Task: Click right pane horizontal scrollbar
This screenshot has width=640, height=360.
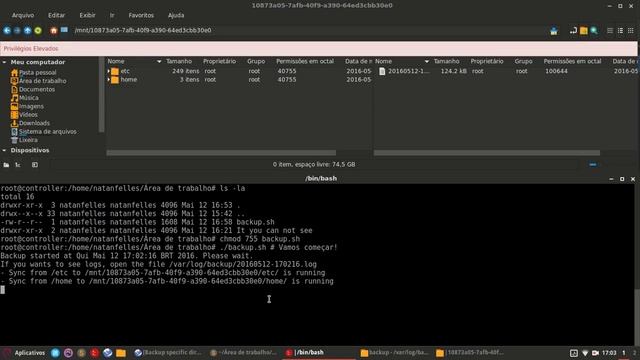Action: click(x=487, y=153)
